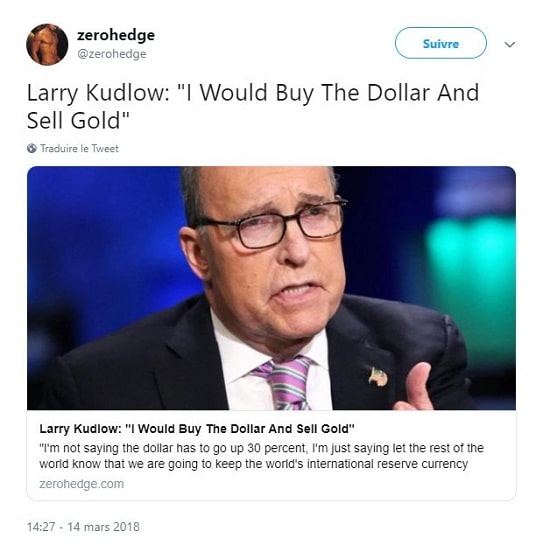The height and width of the screenshot is (545, 550).
Task: Click the "14 mars 2018" date text
Action: [103, 526]
